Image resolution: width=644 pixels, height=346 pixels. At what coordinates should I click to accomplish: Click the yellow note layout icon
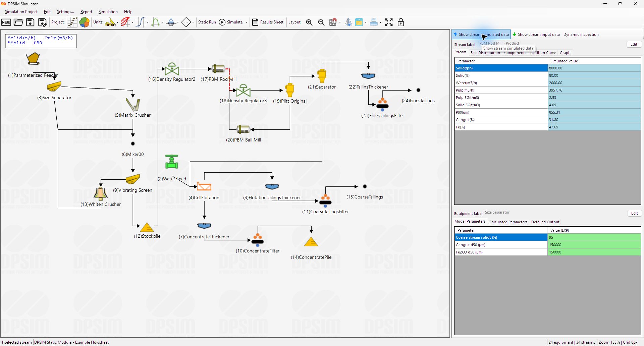pos(359,22)
